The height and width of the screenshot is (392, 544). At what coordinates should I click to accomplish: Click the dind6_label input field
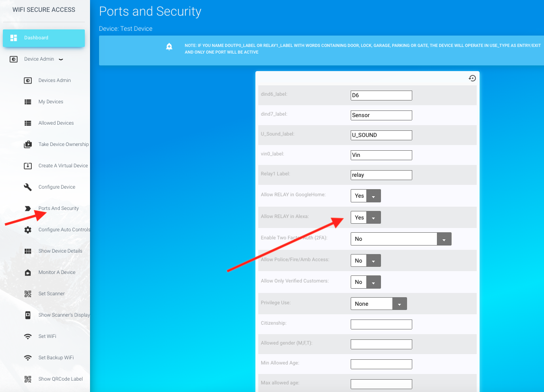coord(381,95)
